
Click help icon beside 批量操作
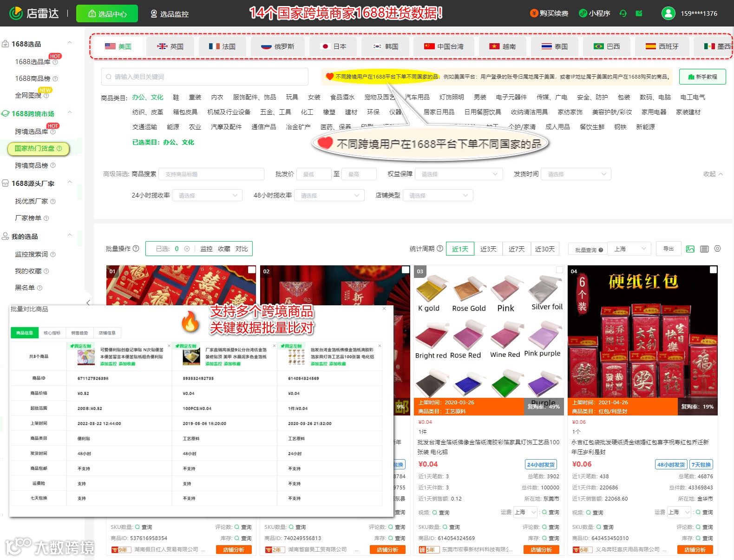coord(136,248)
